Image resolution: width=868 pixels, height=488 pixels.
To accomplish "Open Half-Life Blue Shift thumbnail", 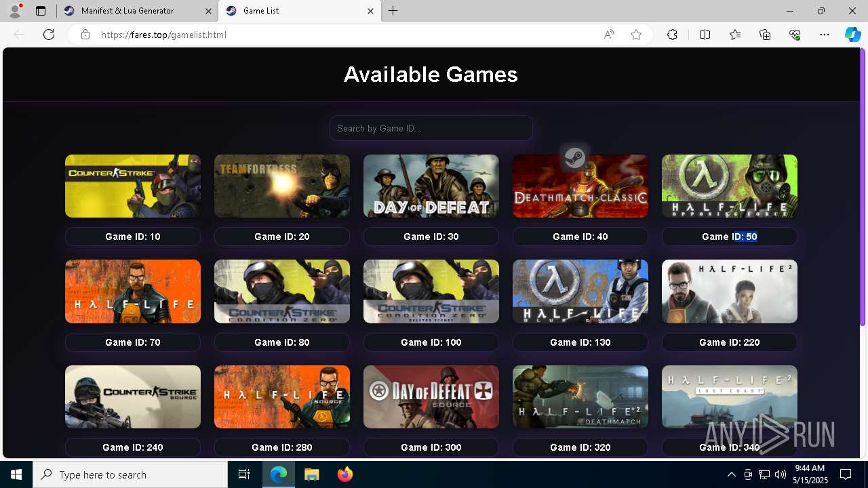I will tap(580, 291).
